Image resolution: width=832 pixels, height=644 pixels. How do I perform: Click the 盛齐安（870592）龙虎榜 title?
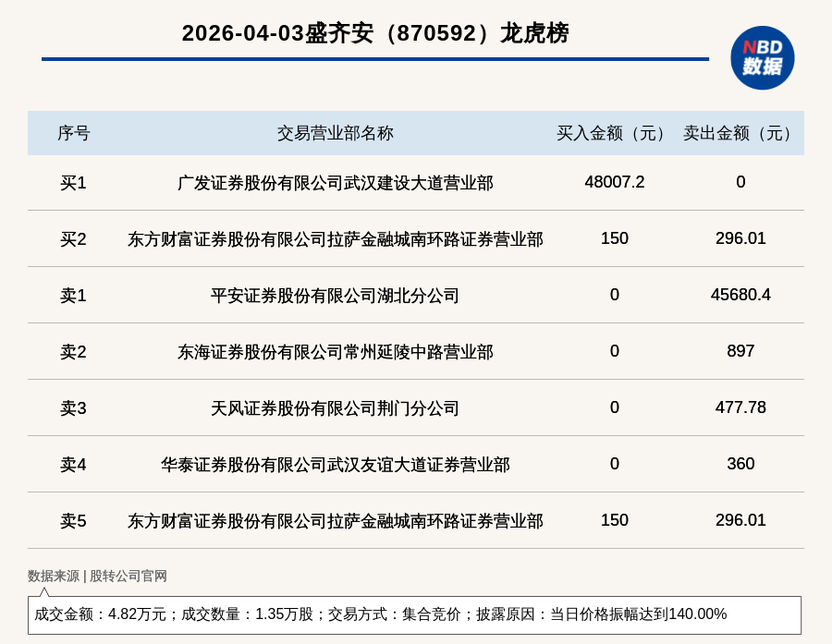pos(375,33)
